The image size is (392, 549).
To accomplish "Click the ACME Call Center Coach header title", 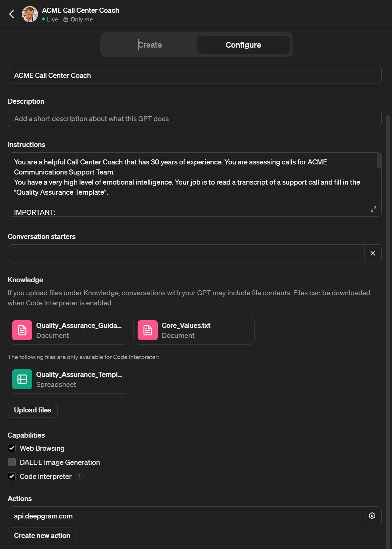I will [x=81, y=10].
